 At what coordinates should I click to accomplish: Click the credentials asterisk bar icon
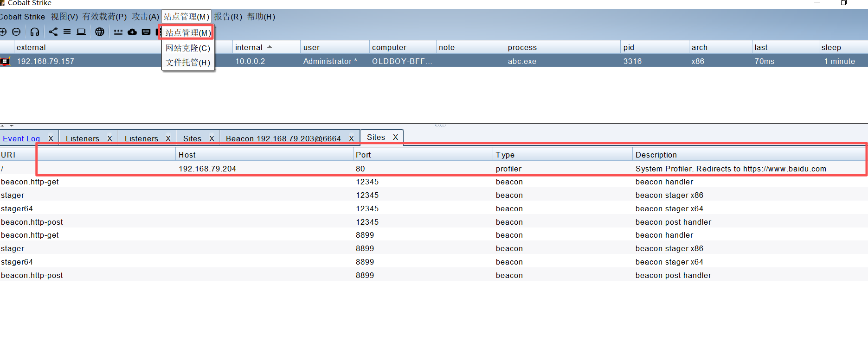click(x=118, y=32)
